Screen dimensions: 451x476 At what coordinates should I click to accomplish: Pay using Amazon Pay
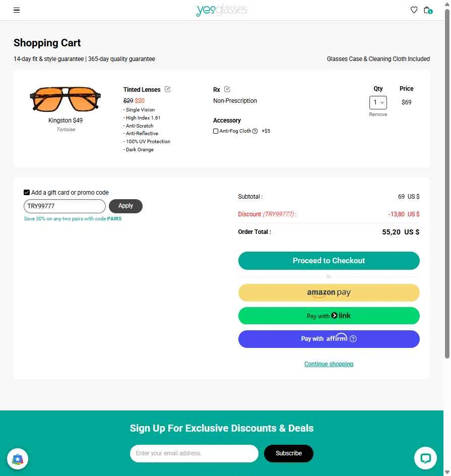pyautogui.click(x=329, y=293)
